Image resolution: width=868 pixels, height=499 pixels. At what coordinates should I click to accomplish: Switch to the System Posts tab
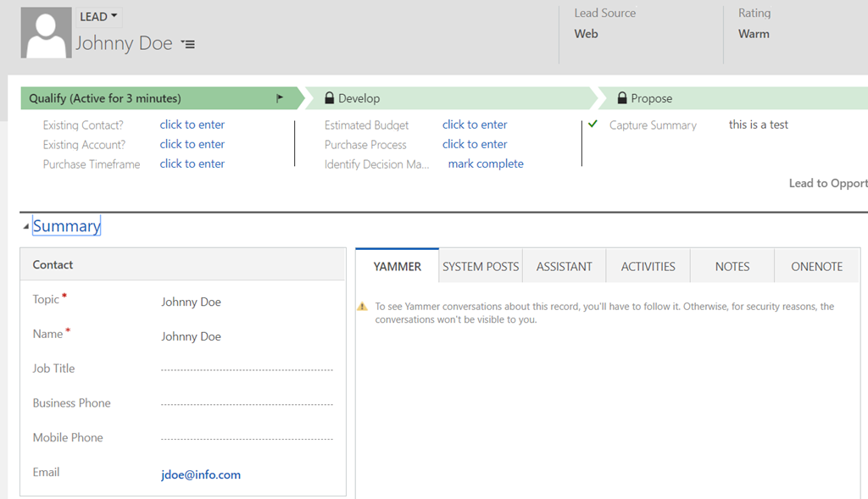[481, 266]
